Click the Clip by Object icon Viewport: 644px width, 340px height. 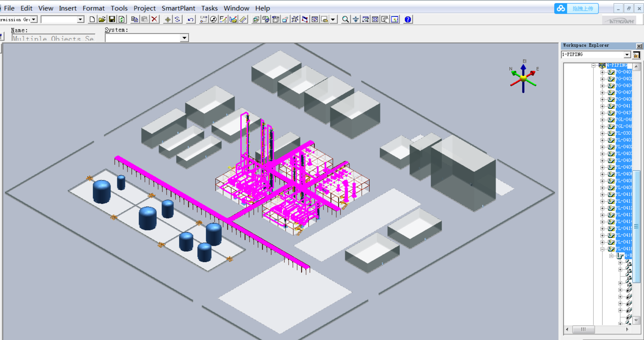[x=295, y=19]
